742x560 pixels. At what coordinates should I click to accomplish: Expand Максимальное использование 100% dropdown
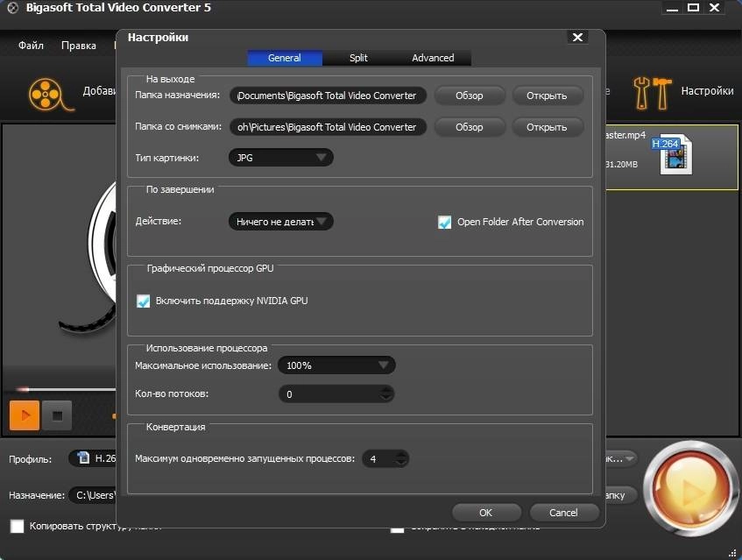pyautogui.click(x=336, y=365)
